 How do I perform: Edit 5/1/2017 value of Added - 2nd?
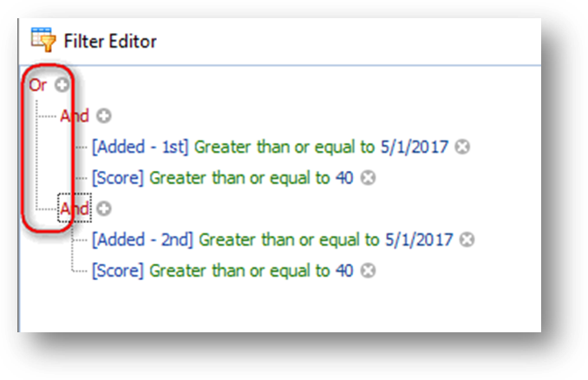point(419,239)
